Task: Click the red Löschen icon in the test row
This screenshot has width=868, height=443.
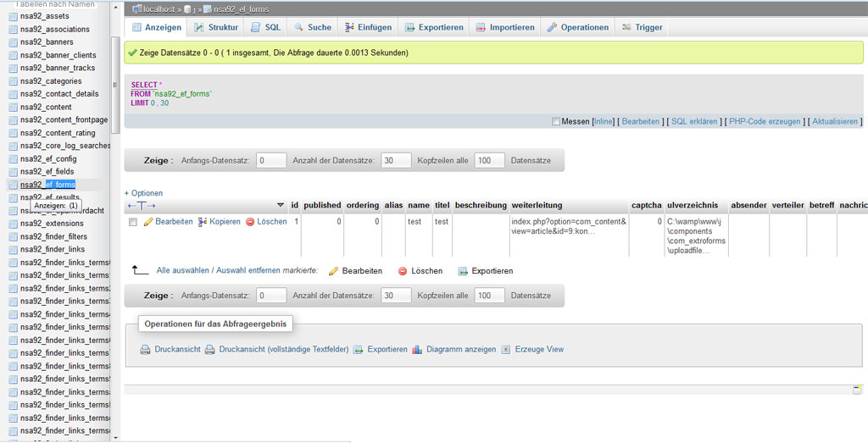Action: (250, 222)
